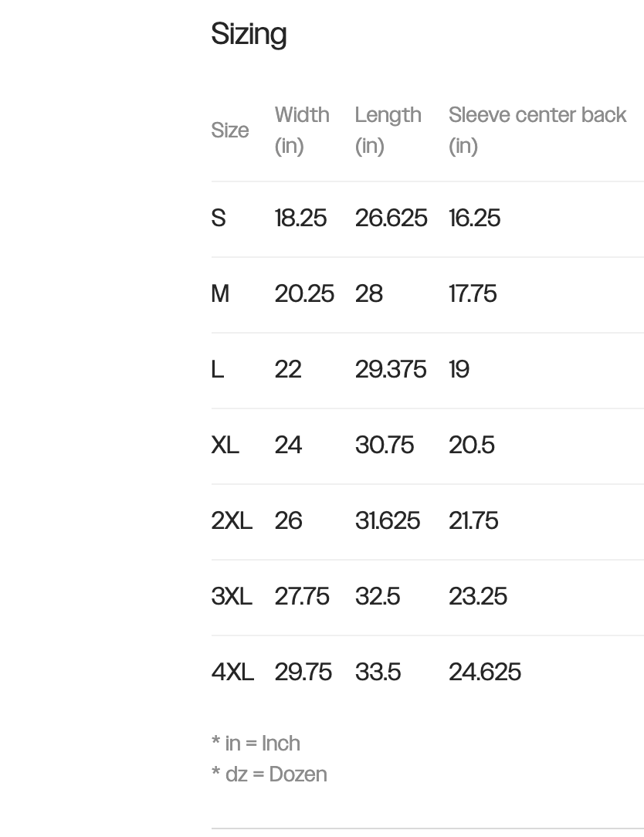
Task: Click the Width (in) column header
Action: tap(302, 130)
